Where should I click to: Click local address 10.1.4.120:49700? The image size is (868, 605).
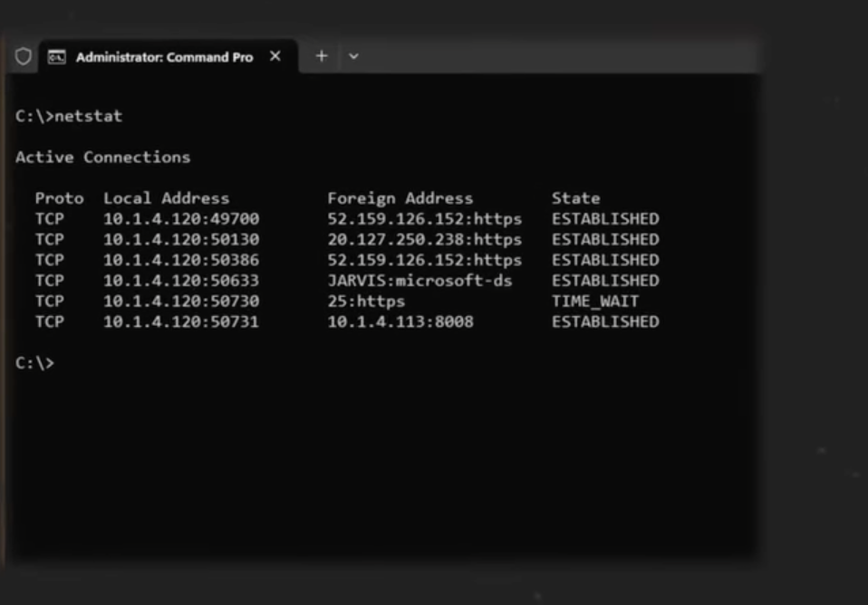pos(181,218)
